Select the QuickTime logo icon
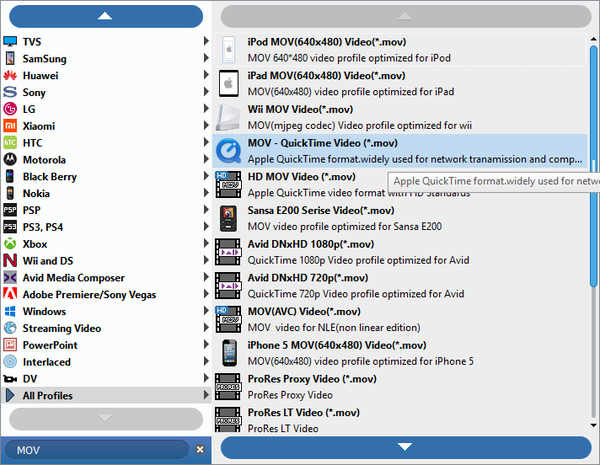Viewport: 600px width, 465px height. coord(228,151)
